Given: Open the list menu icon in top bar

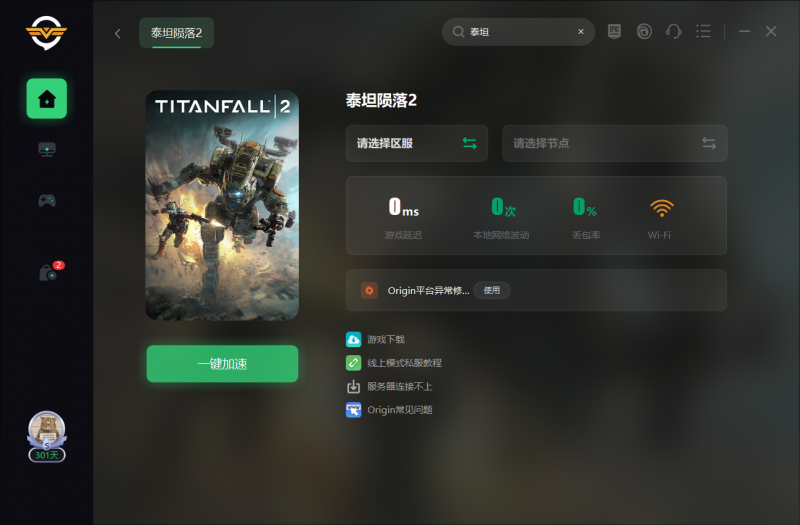Looking at the screenshot, I should tap(703, 32).
